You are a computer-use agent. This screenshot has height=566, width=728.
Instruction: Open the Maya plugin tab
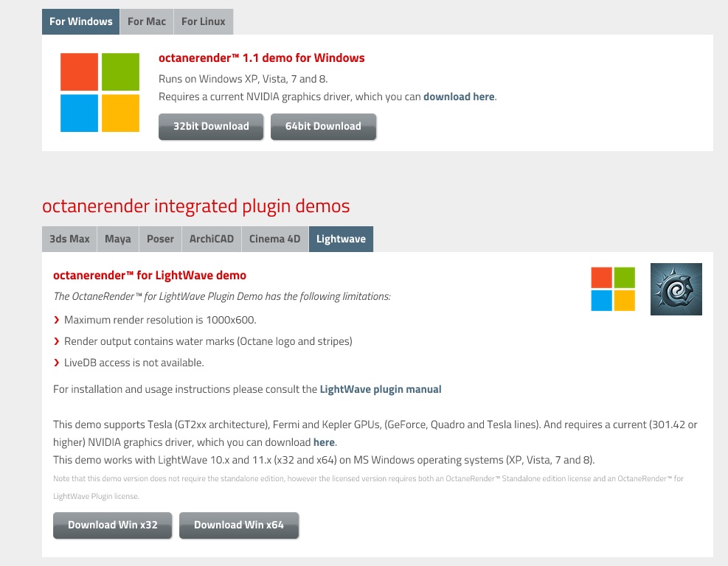pos(118,239)
